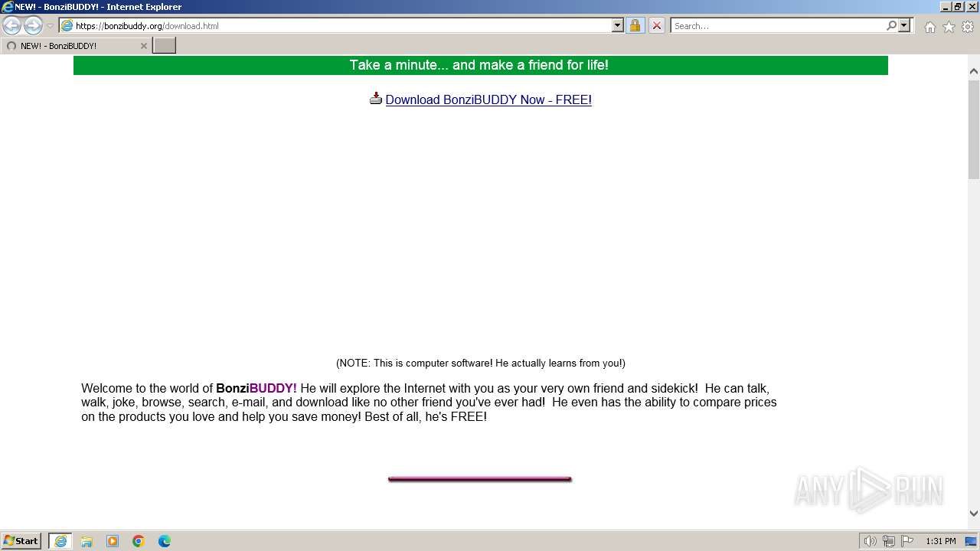Open Windows Media Player from taskbar
Image resolution: width=980 pixels, height=551 pixels.
pyautogui.click(x=113, y=541)
